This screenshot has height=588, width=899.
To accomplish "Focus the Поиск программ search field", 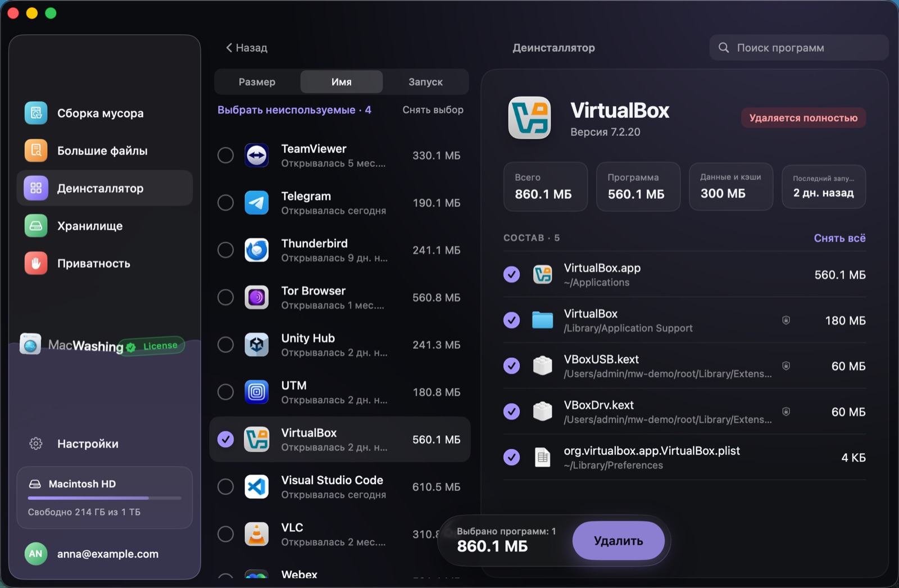I will point(798,48).
